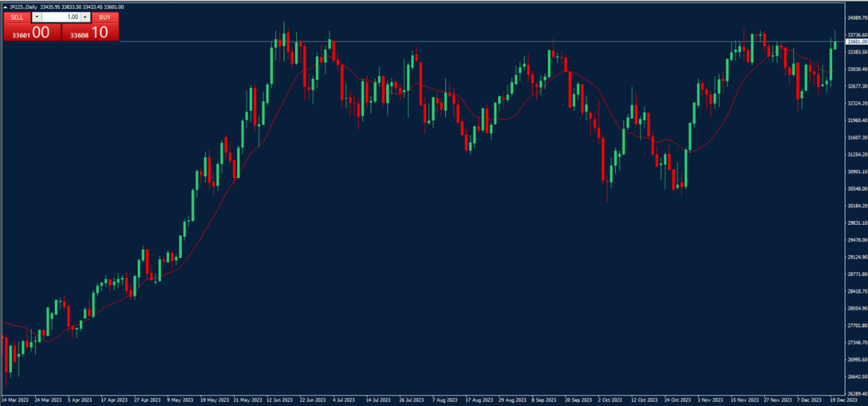This screenshot has width=868, height=406.
Task: Click the 33601 bid price tile
Action: pos(32,33)
